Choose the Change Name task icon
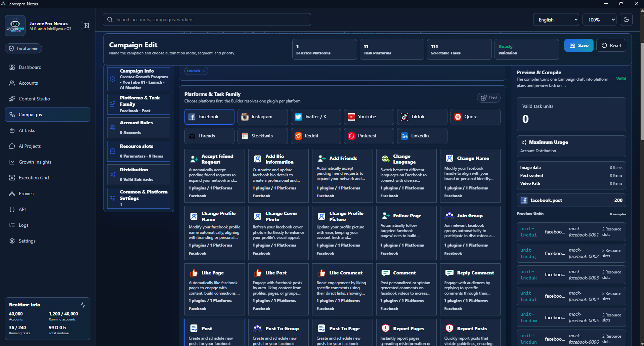This screenshot has width=644, height=346. pyautogui.click(x=449, y=158)
